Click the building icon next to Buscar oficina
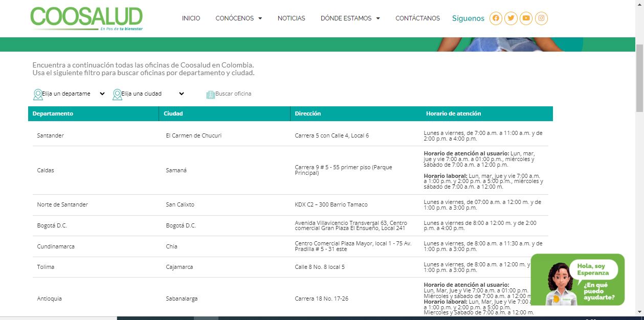The width and height of the screenshot is (644, 320). pyautogui.click(x=210, y=95)
